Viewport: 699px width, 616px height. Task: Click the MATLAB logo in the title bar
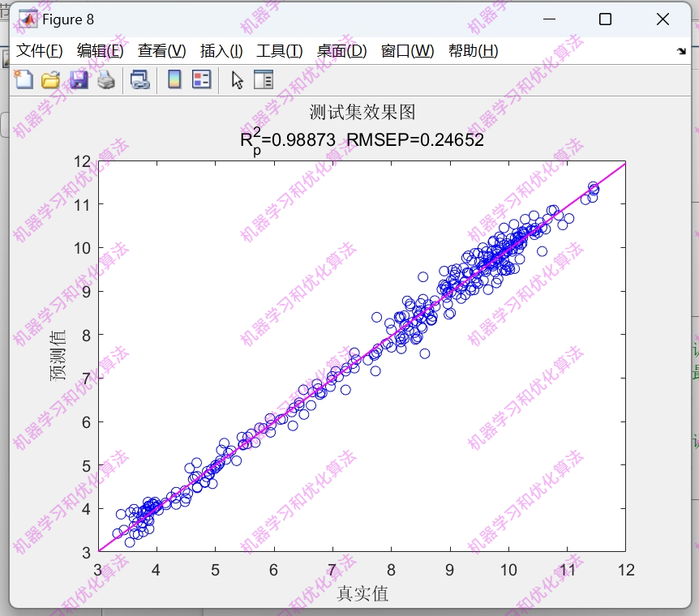[x=28, y=19]
